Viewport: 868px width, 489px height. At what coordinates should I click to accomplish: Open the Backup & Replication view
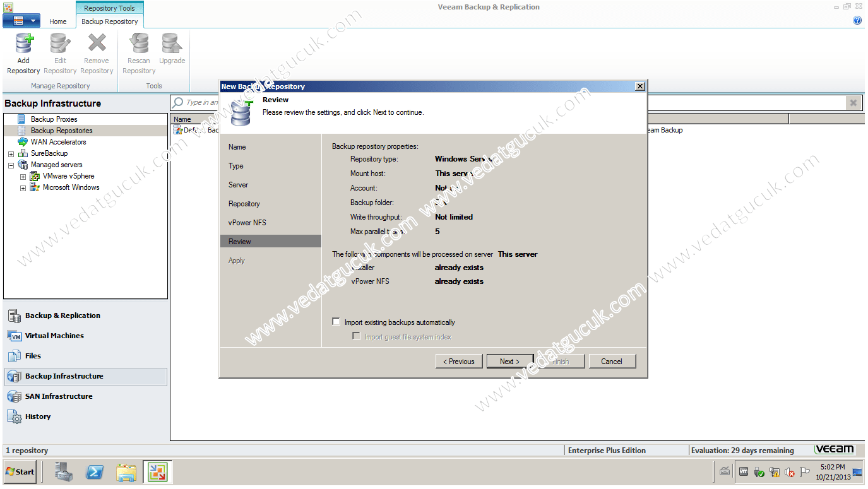click(x=86, y=315)
